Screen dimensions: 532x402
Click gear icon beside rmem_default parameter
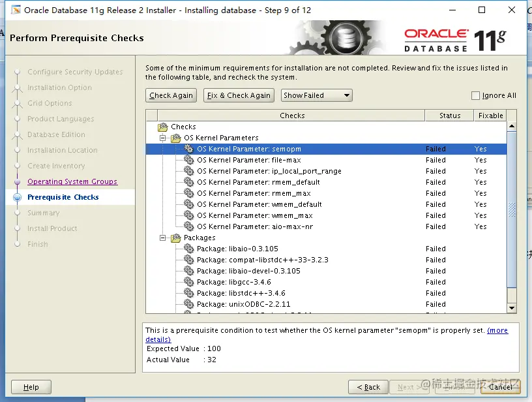click(x=188, y=182)
